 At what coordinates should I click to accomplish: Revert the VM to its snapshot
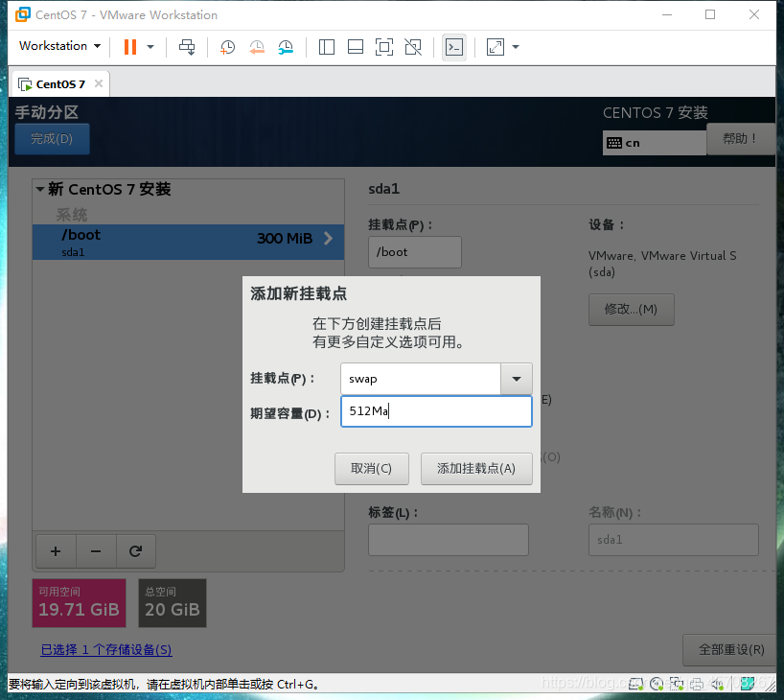point(257,46)
